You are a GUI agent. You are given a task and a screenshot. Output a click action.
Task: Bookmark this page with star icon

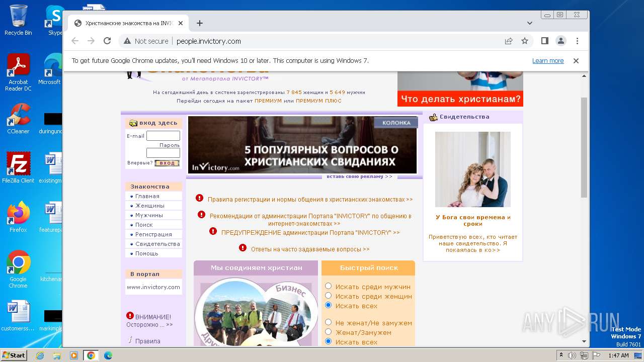525,41
